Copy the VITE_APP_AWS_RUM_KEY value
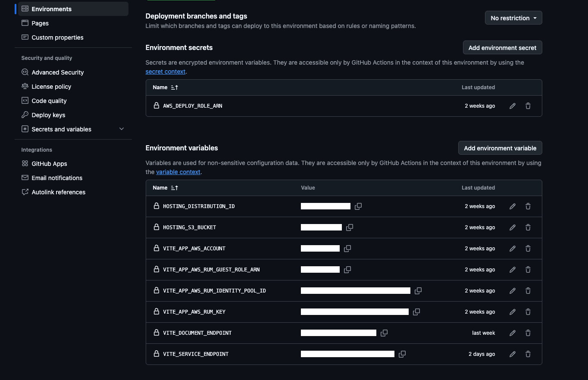 416,312
